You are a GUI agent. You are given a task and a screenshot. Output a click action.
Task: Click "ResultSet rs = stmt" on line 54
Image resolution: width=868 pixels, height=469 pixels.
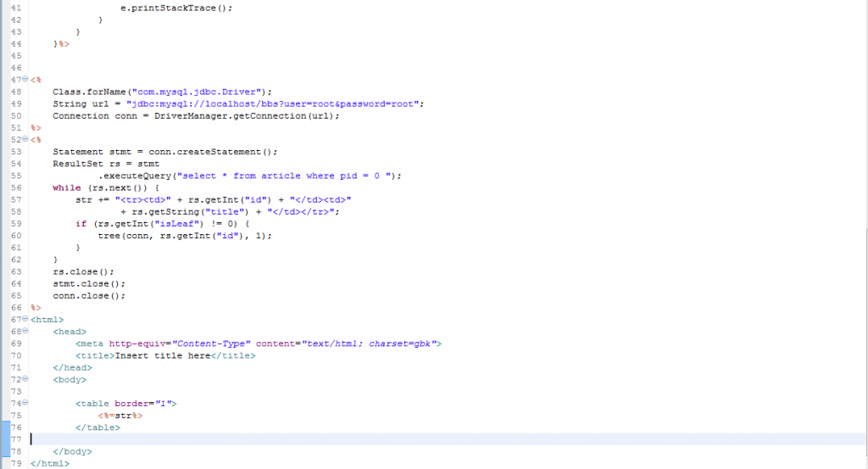pyautogui.click(x=106, y=164)
